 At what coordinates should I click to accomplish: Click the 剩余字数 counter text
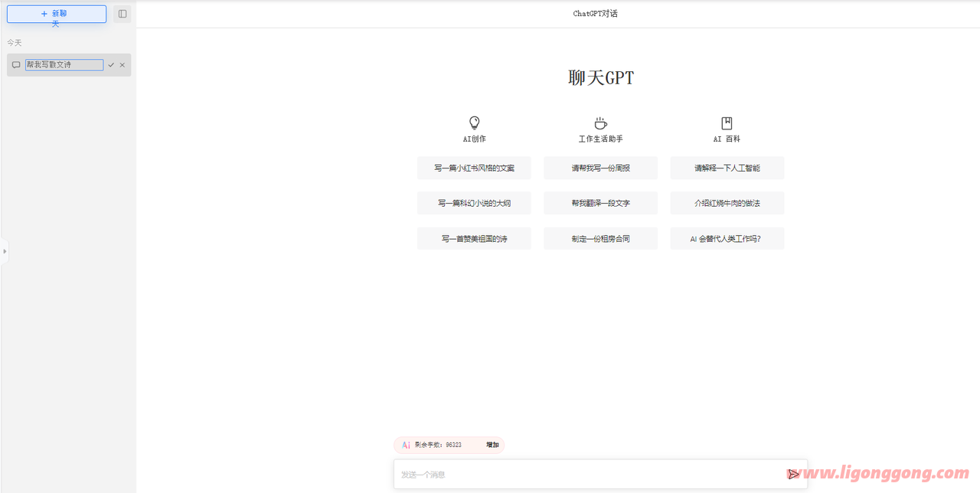pyautogui.click(x=438, y=445)
